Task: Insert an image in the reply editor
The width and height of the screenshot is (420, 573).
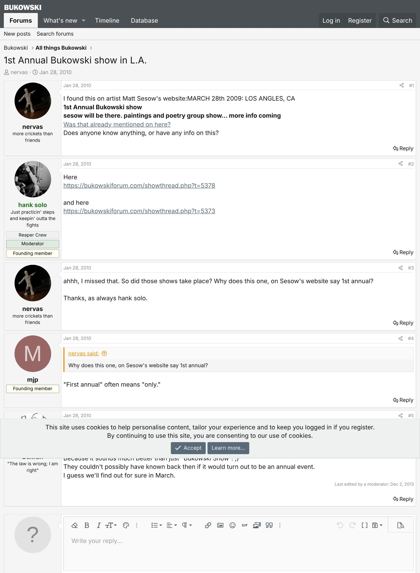Action: tap(220, 525)
